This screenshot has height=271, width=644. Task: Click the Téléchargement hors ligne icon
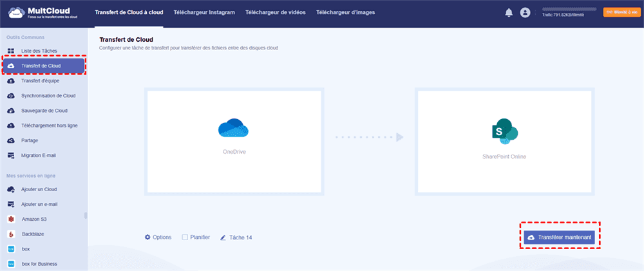pyautogui.click(x=12, y=126)
